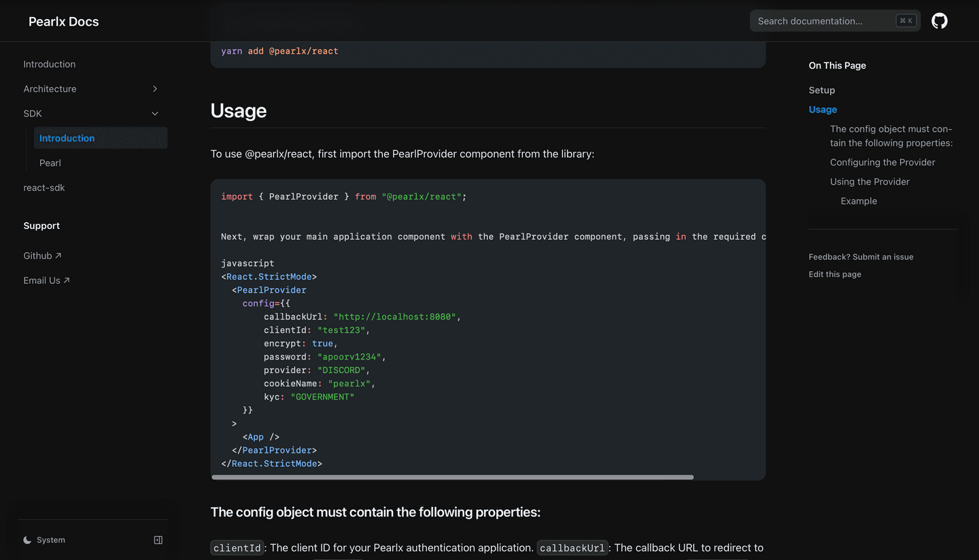979x560 pixels.
Task: Focus the Search documentation field
Action: point(835,21)
